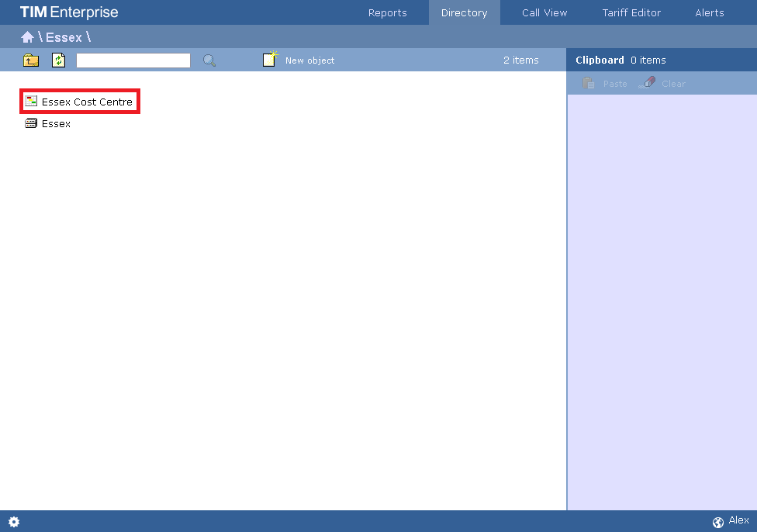Paste from the clipboard panel

pyautogui.click(x=605, y=84)
